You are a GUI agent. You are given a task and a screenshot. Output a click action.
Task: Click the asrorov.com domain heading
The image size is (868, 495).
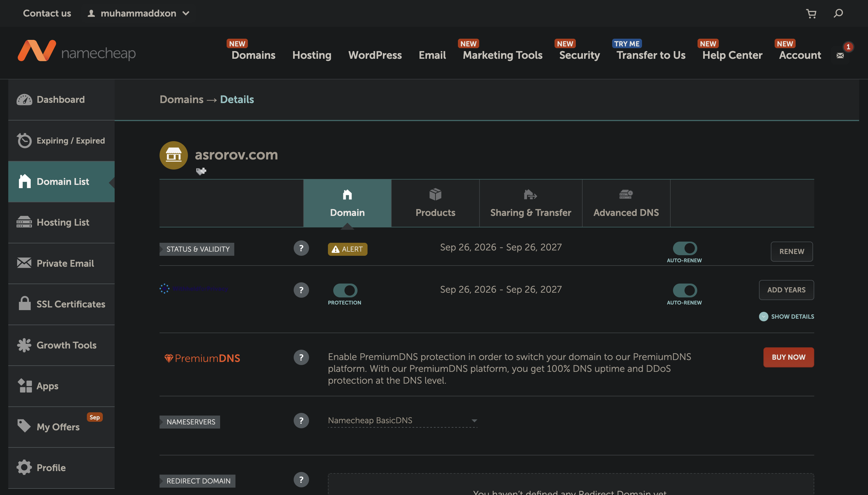(x=236, y=155)
